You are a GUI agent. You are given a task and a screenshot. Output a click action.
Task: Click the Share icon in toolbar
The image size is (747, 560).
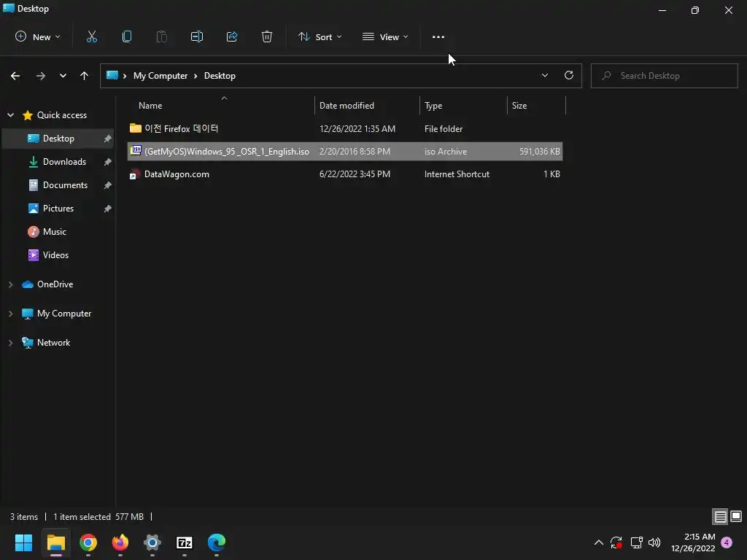click(232, 36)
